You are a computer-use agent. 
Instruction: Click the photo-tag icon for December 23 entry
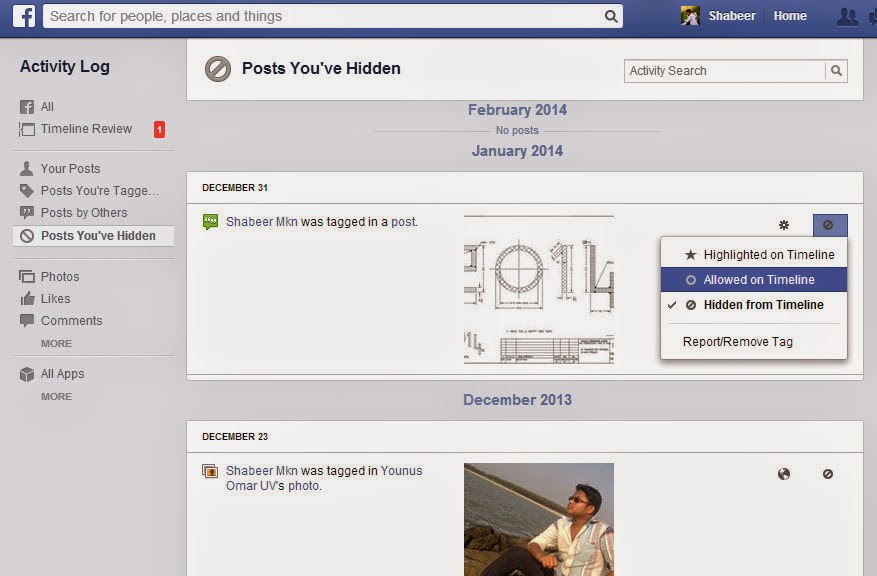pos(210,471)
